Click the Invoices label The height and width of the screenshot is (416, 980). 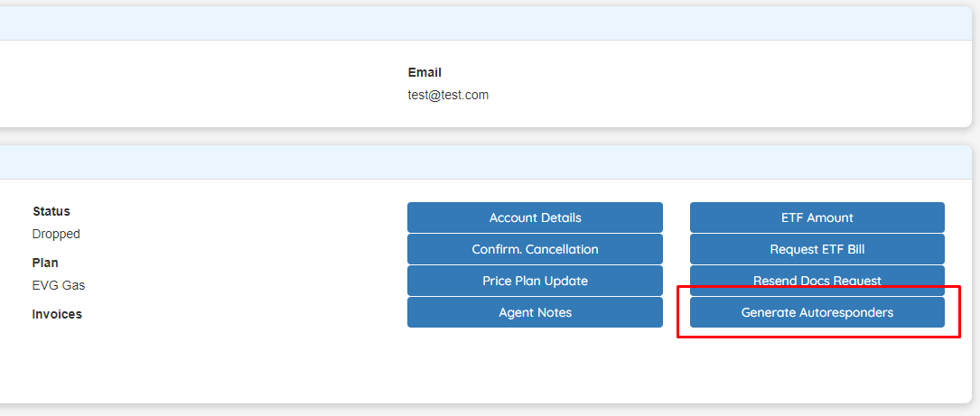coord(57,314)
